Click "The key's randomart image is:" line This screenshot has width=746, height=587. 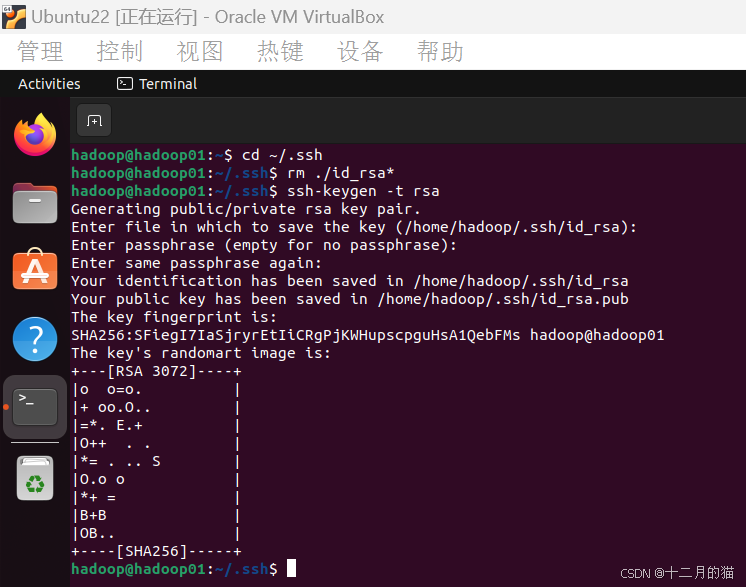point(201,353)
